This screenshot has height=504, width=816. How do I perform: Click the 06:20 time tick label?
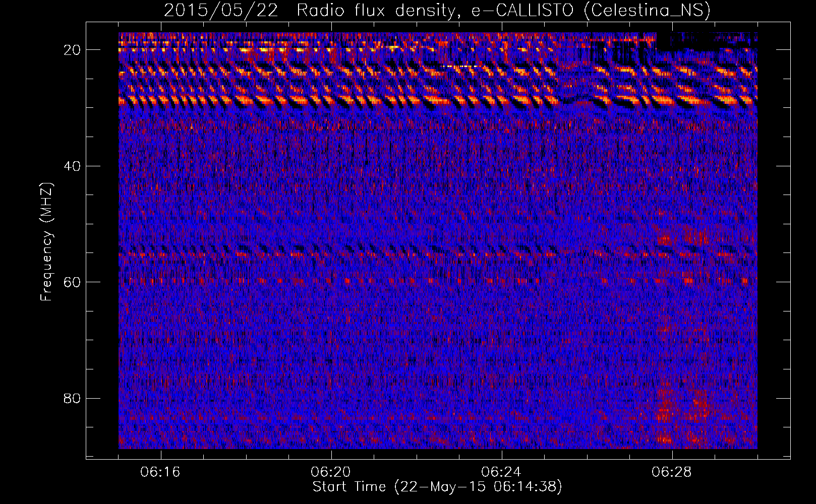[331, 472]
